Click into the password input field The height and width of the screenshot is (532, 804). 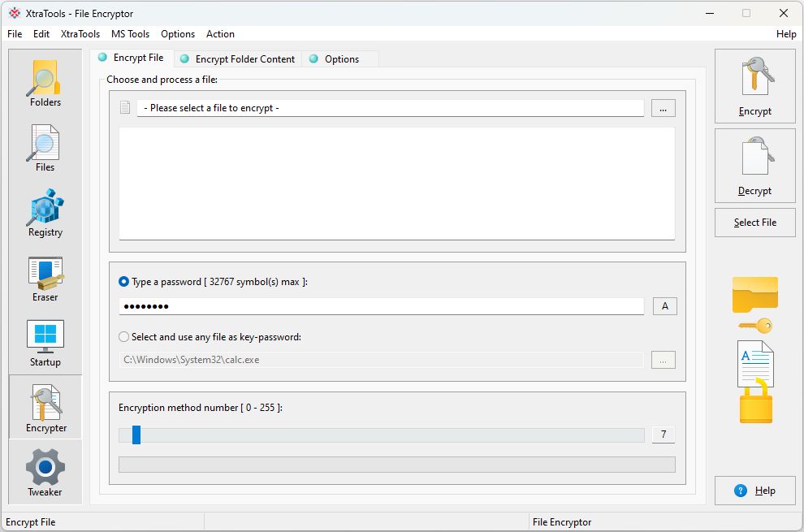(x=382, y=306)
